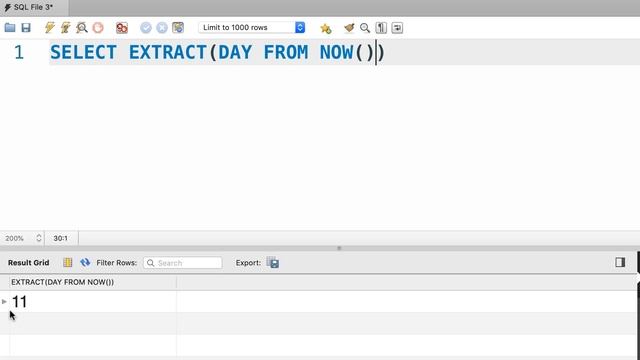Click the EXTRACT function in query
The image size is (640, 360).
pos(168,52)
